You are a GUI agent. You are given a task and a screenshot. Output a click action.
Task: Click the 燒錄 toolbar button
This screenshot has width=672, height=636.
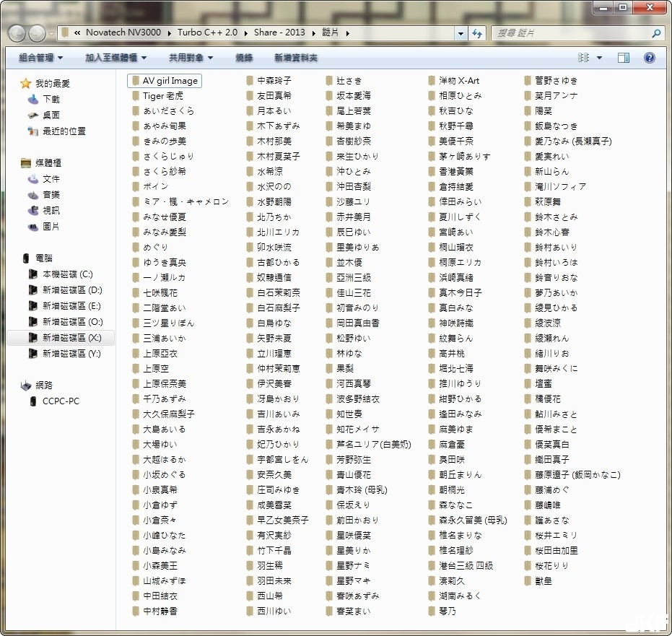[x=244, y=58]
